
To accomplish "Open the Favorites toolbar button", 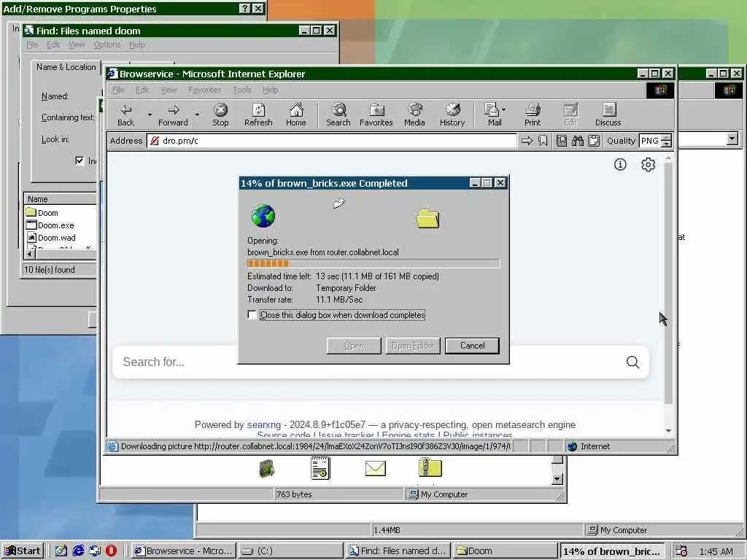I will pyautogui.click(x=376, y=114).
